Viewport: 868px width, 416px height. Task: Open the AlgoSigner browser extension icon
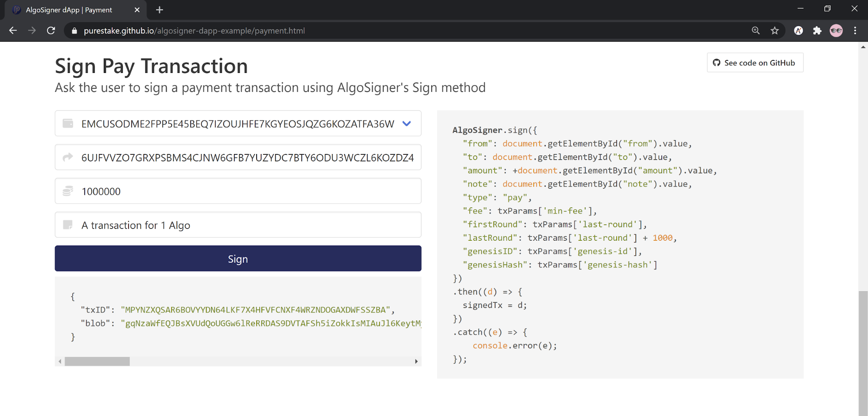[x=798, y=30]
